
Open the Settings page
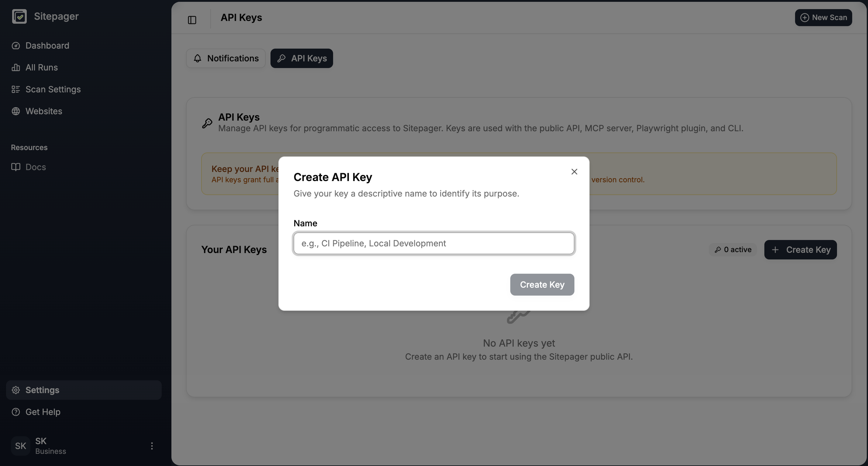(43, 390)
